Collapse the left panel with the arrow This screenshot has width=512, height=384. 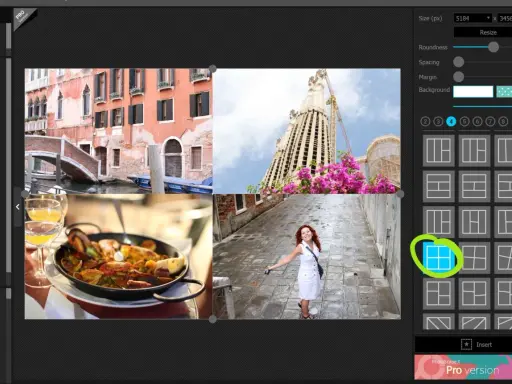18,207
